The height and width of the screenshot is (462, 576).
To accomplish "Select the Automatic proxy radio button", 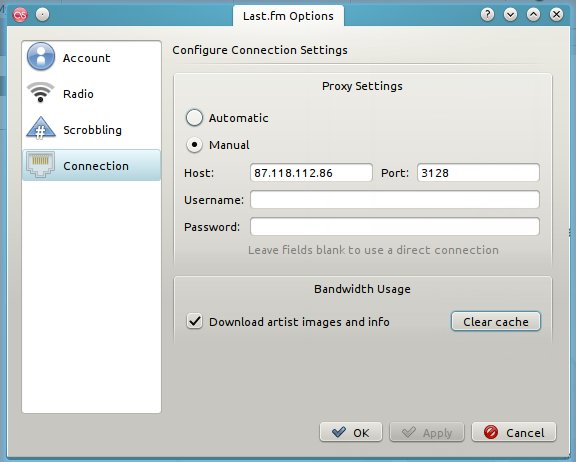I will [194, 118].
